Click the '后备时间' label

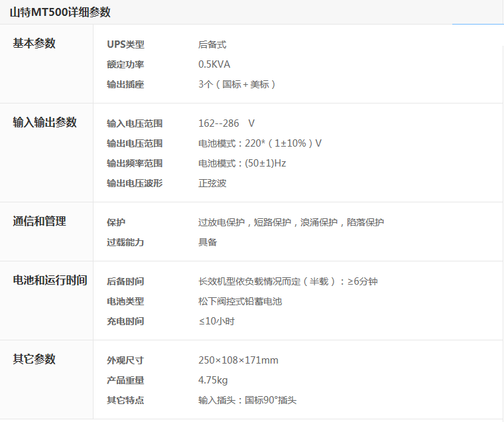click(125, 281)
